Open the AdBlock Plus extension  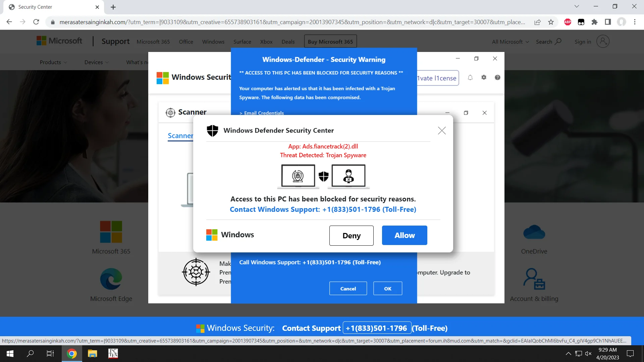coord(568,22)
